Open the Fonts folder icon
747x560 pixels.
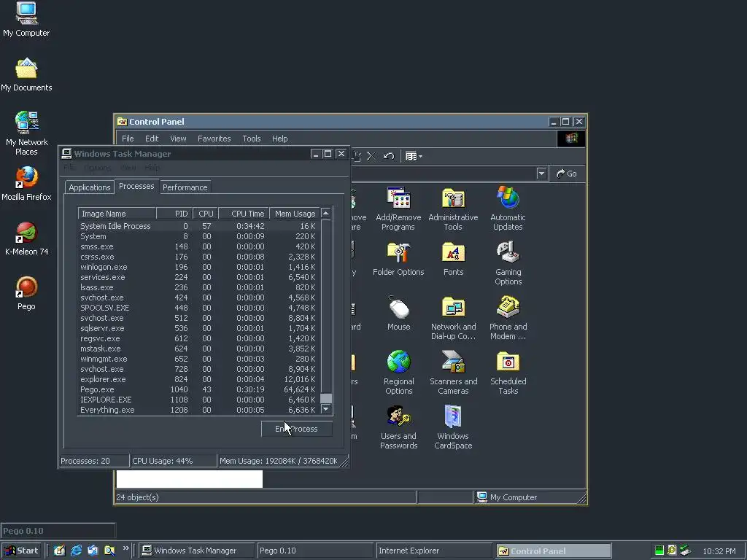453,260
